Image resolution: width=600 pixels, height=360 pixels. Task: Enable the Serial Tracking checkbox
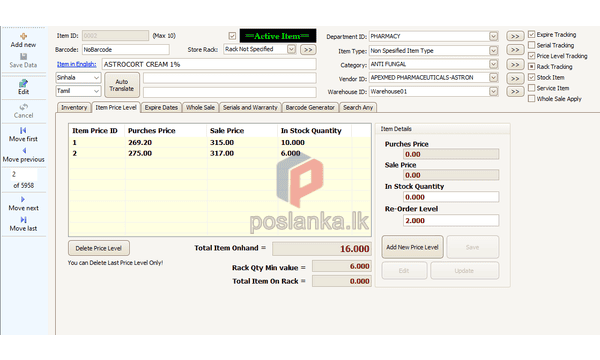532,45
